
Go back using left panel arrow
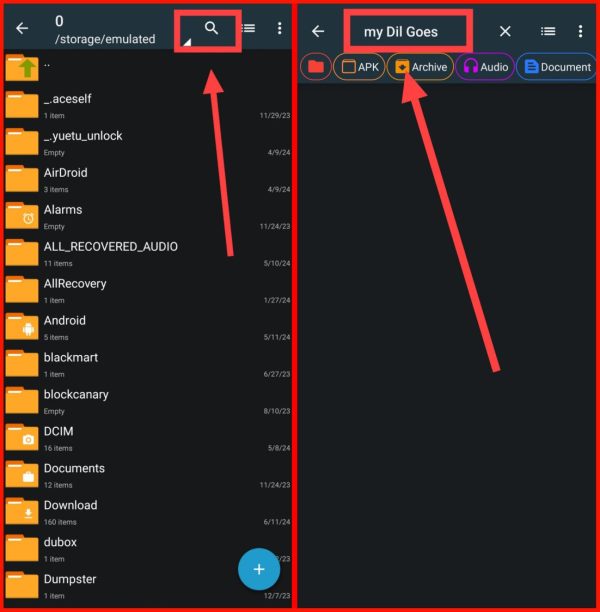pos(22,28)
